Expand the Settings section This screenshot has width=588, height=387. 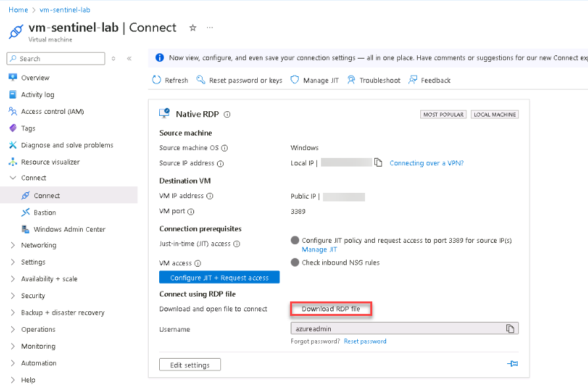pyautogui.click(x=12, y=262)
